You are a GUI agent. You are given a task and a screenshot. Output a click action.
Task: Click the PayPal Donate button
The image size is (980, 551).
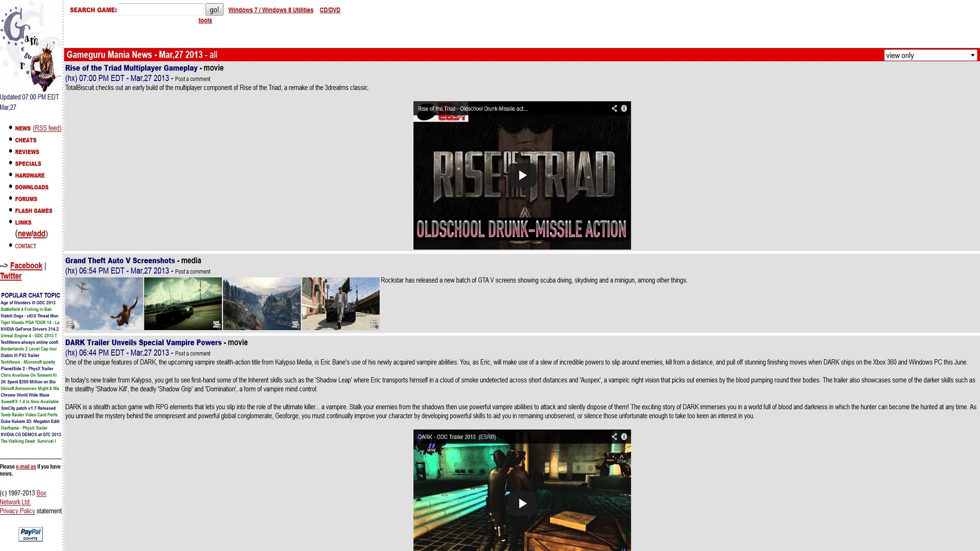pos(31,534)
